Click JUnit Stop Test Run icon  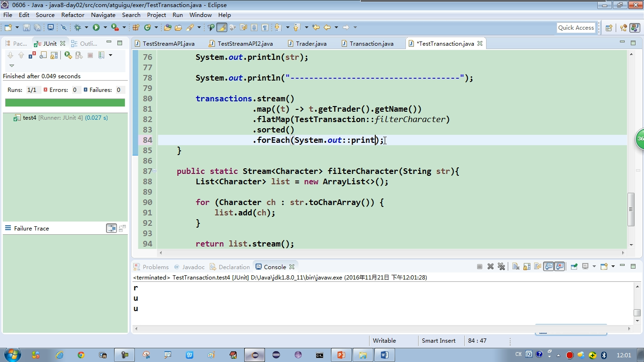(x=90, y=55)
